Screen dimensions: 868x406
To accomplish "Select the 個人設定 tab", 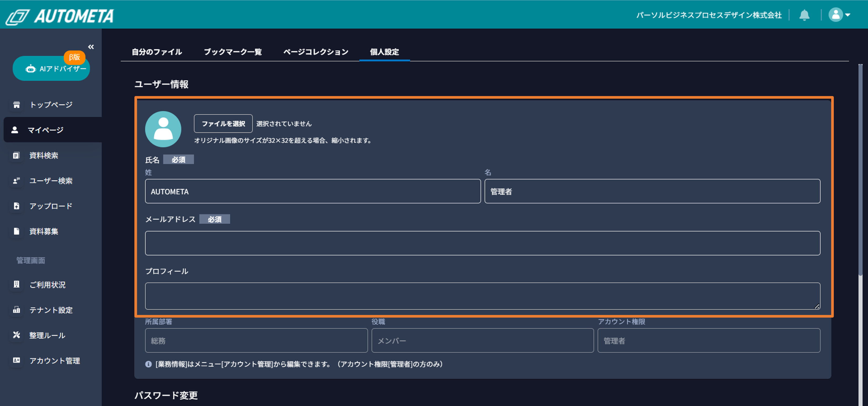I will pyautogui.click(x=385, y=52).
